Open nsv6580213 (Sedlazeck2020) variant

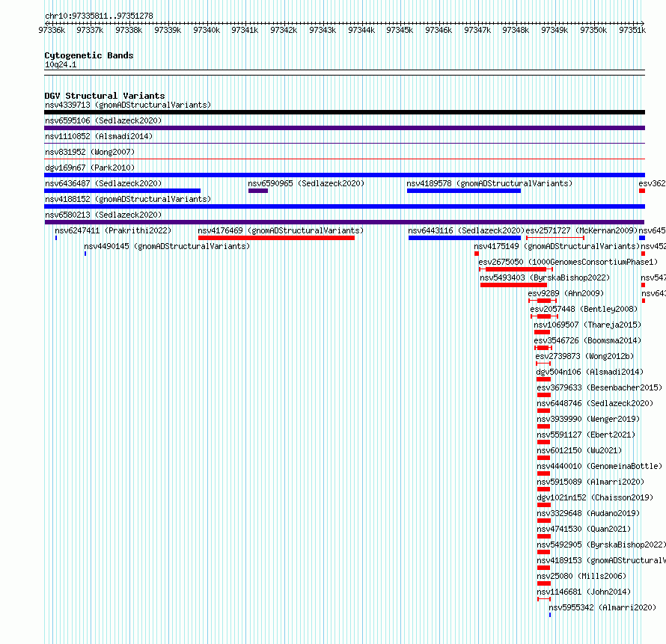(103, 215)
